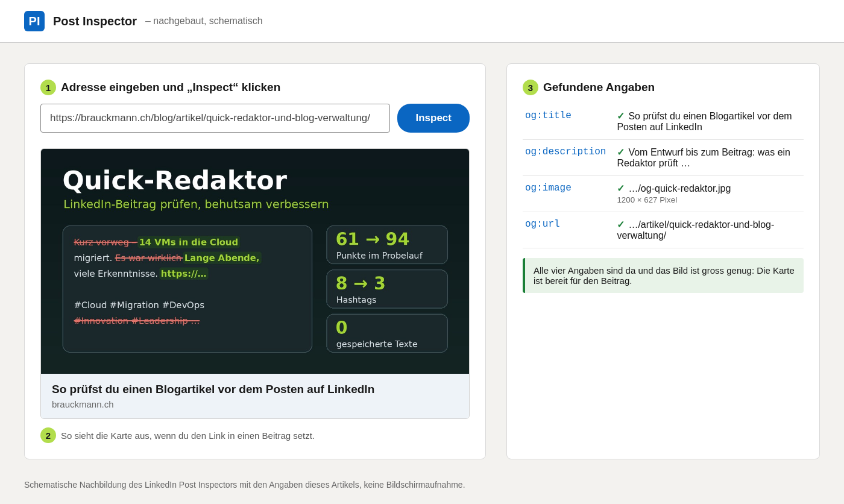Click the green checkmark in the og:description row
The image size is (844, 504).
[620, 152]
